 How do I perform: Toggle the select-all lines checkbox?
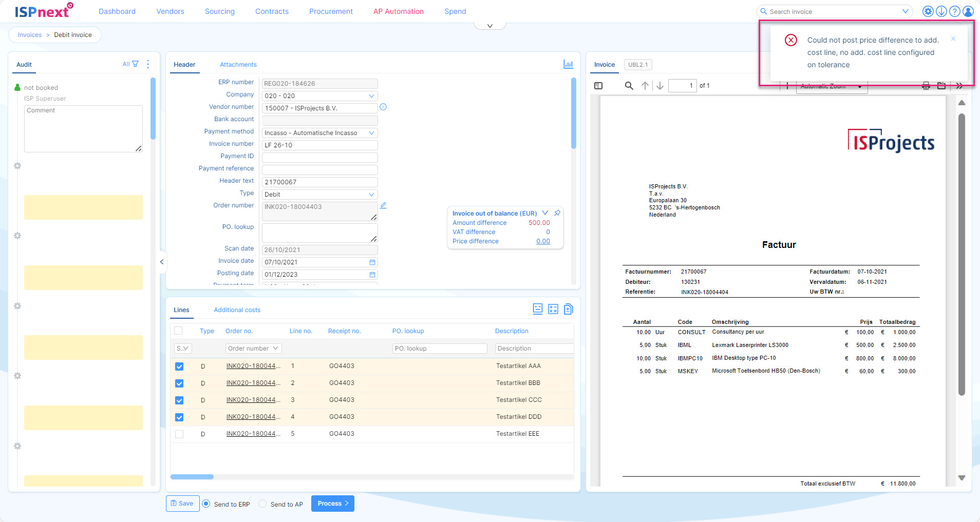[x=178, y=331]
